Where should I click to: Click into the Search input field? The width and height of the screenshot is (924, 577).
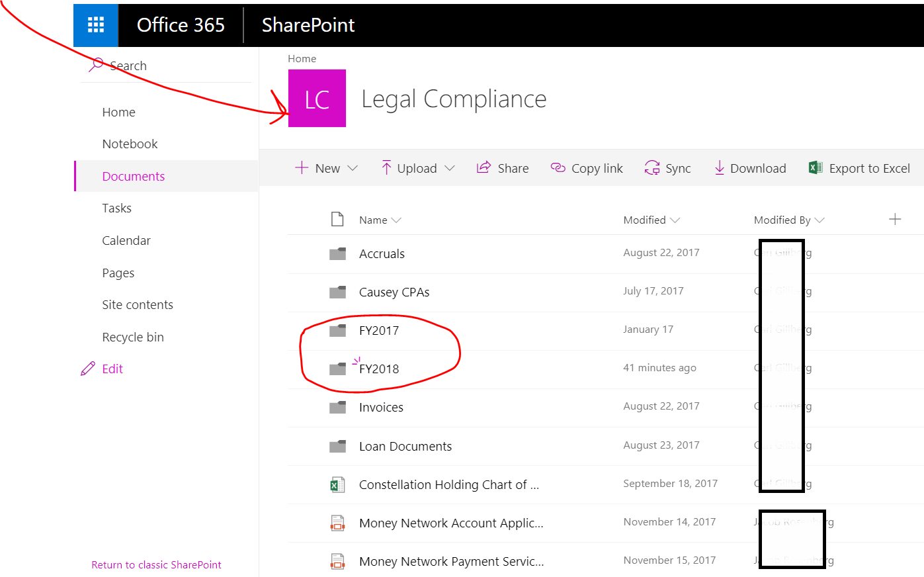(x=165, y=66)
